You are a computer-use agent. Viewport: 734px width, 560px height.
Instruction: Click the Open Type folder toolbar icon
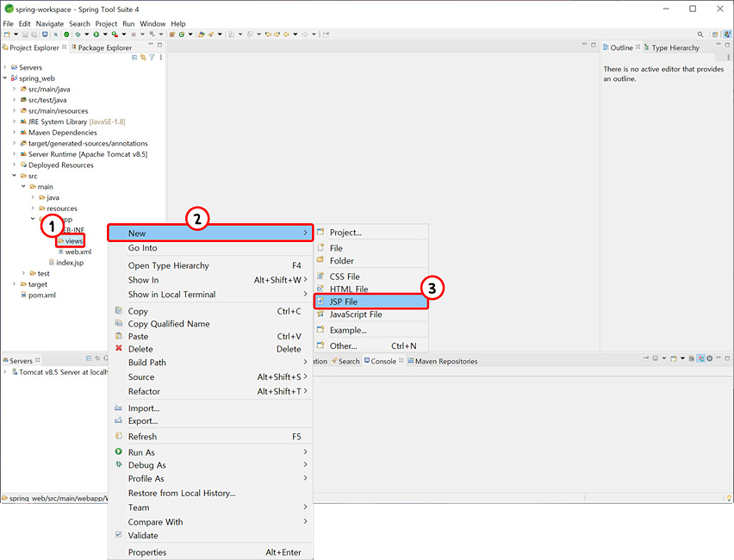pyautogui.click(x=202, y=34)
